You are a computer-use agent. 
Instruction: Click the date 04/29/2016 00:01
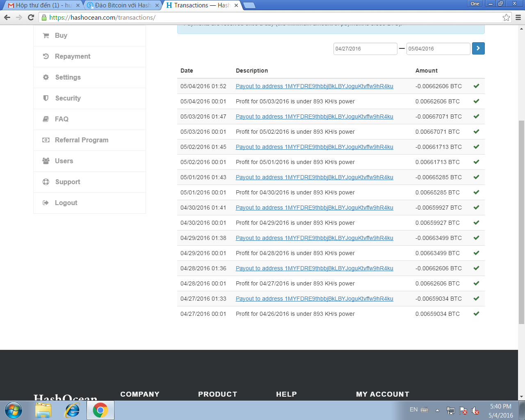[x=203, y=253]
